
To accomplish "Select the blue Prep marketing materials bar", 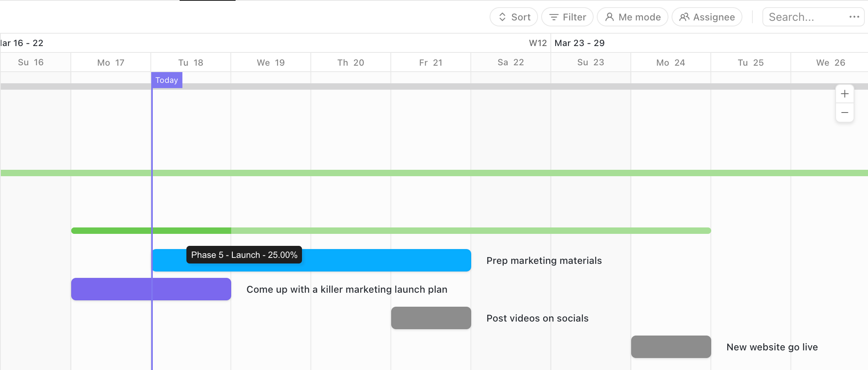I will point(384,260).
